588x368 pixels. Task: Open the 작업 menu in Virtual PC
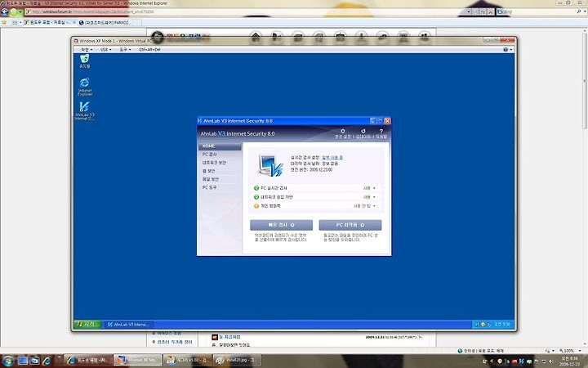pyautogui.click(x=87, y=50)
